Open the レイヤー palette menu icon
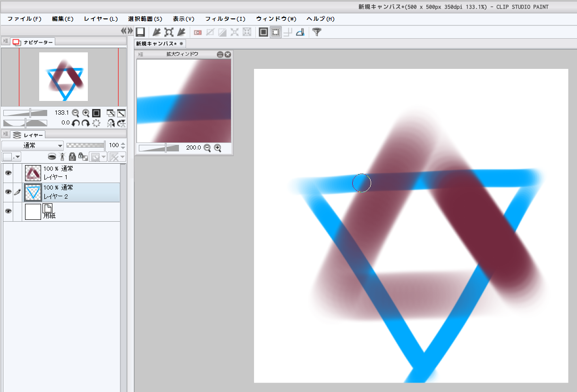This screenshot has width=577, height=392. click(x=6, y=135)
